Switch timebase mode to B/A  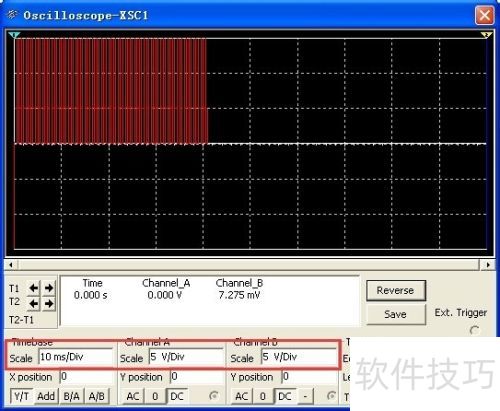click(71, 396)
